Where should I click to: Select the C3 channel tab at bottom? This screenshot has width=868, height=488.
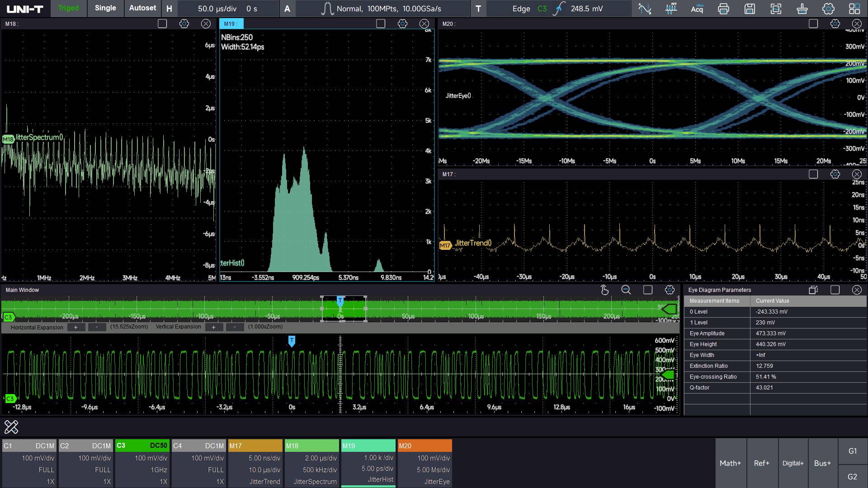click(x=142, y=446)
